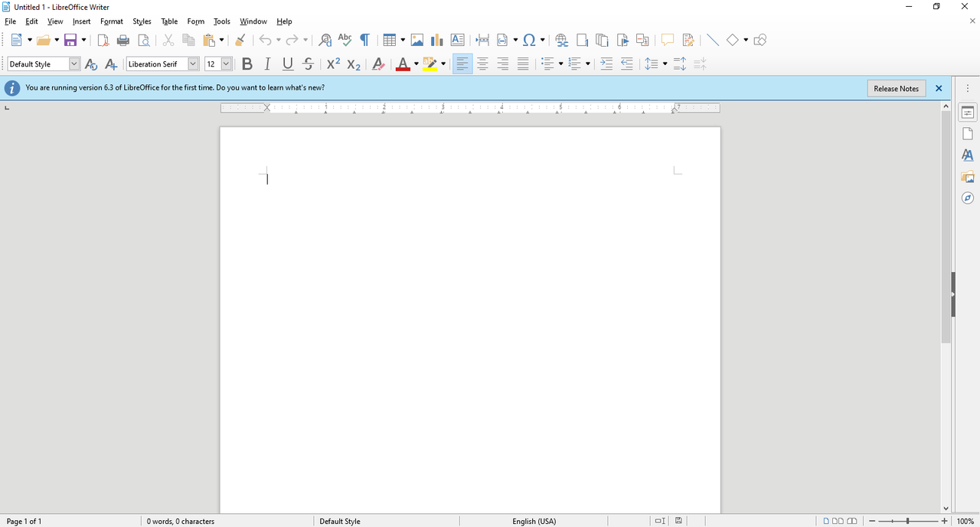
Task: Click the New Style from Selection icon
Action: 111,64
